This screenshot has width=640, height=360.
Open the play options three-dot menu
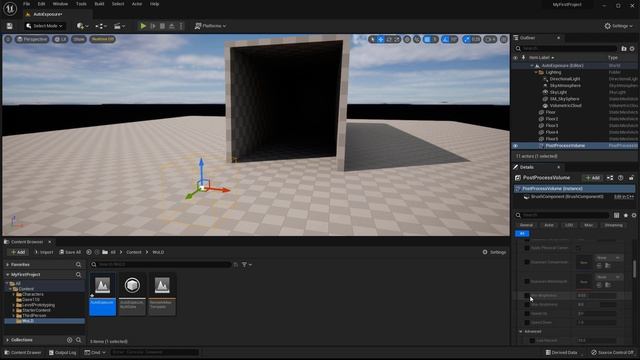[x=181, y=26]
